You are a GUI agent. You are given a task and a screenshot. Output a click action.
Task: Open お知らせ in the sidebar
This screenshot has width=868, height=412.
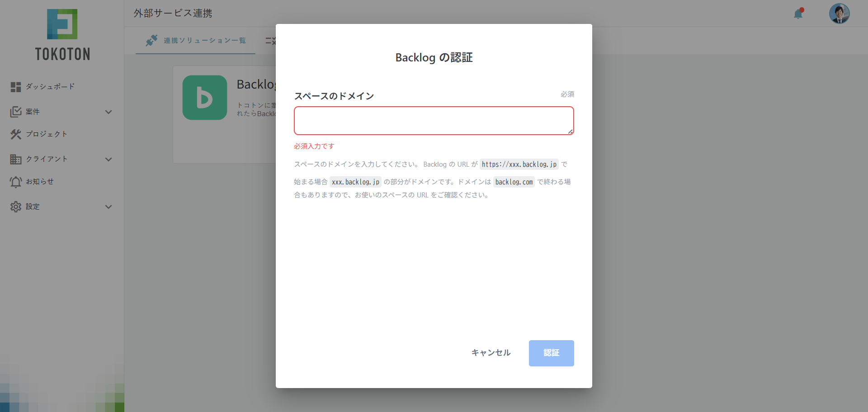pyautogui.click(x=40, y=181)
